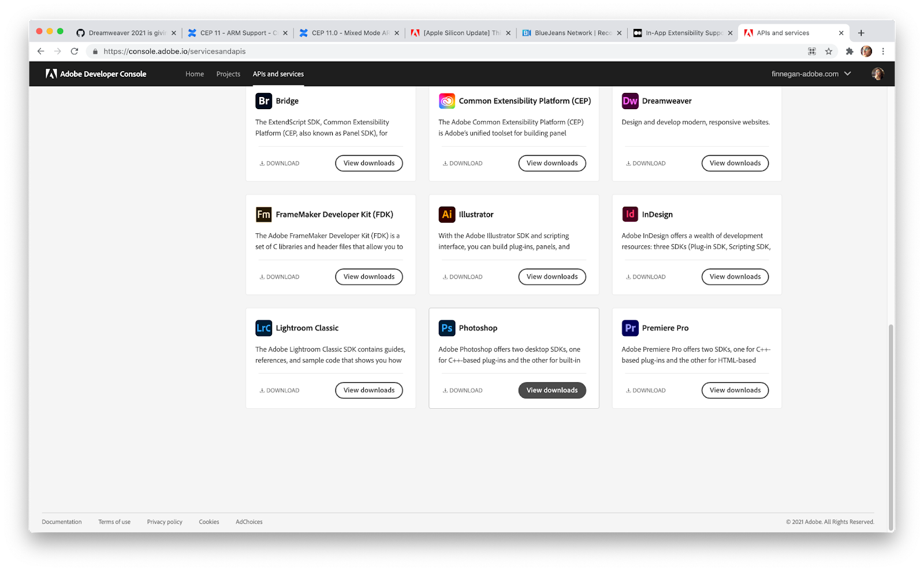
Task: View downloads for FrameMaker Developer Kit
Action: [x=369, y=277]
